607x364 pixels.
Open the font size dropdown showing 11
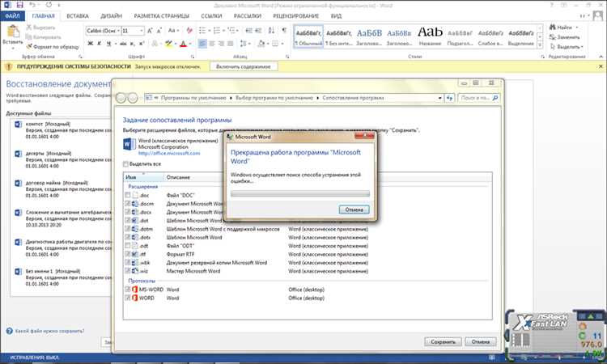click(142, 31)
